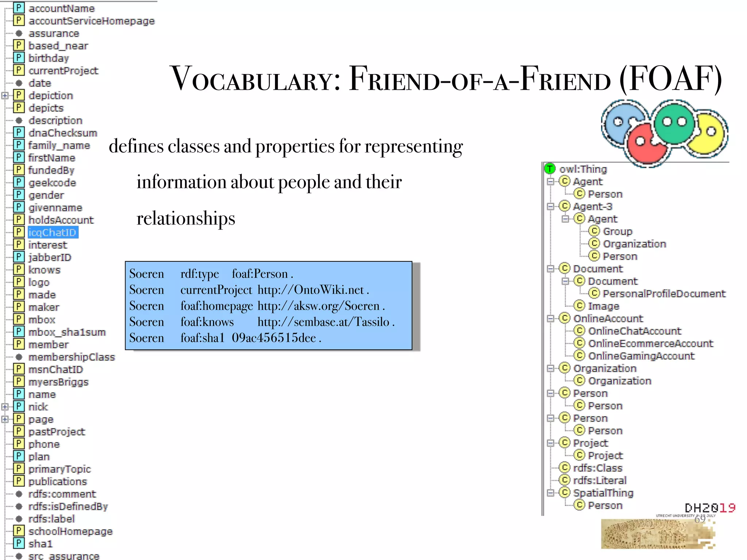Select the Organization class under Agent-3

point(635,244)
